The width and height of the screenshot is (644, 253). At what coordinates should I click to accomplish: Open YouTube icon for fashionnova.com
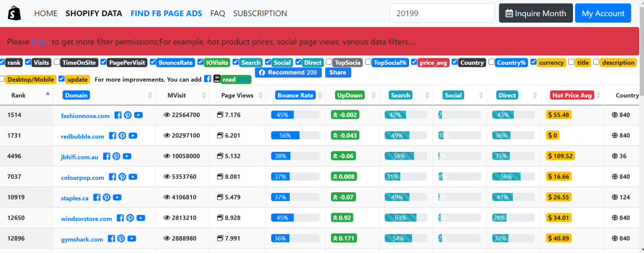[138, 115]
